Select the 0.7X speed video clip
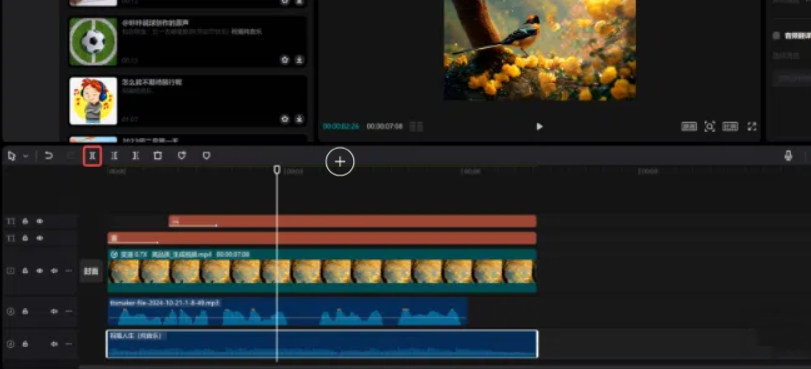 pos(322,271)
